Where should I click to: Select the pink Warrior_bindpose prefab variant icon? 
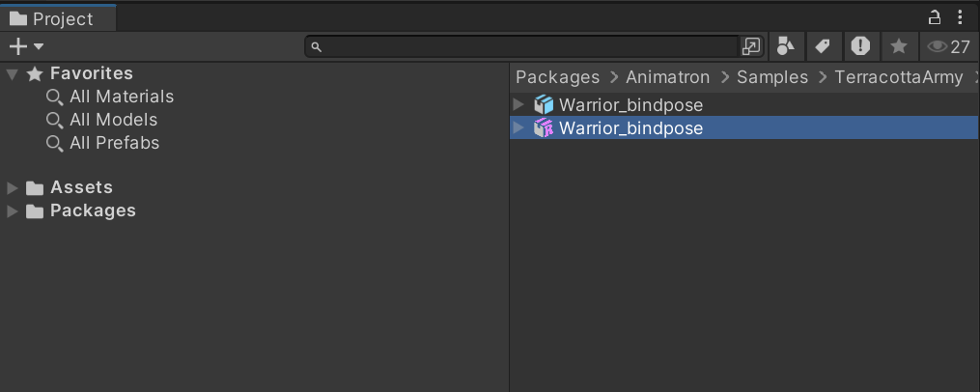(544, 128)
